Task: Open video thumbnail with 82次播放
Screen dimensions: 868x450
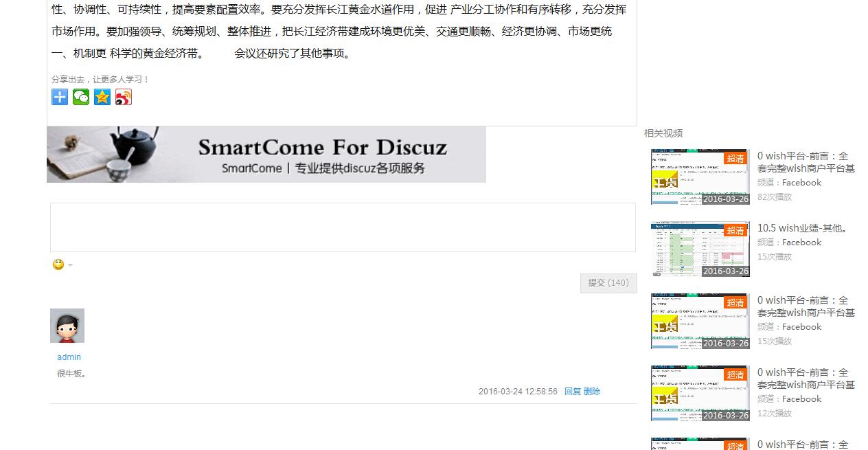Action: tap(700, 177)
